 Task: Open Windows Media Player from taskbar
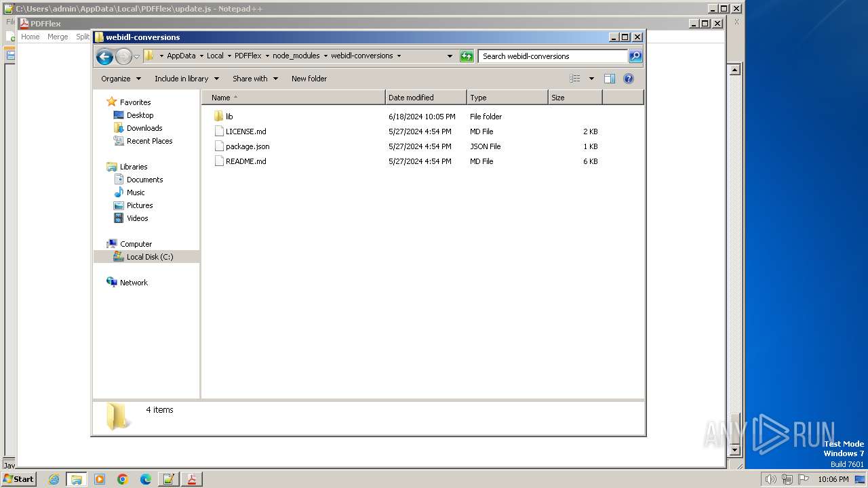(x=100, y=479)
